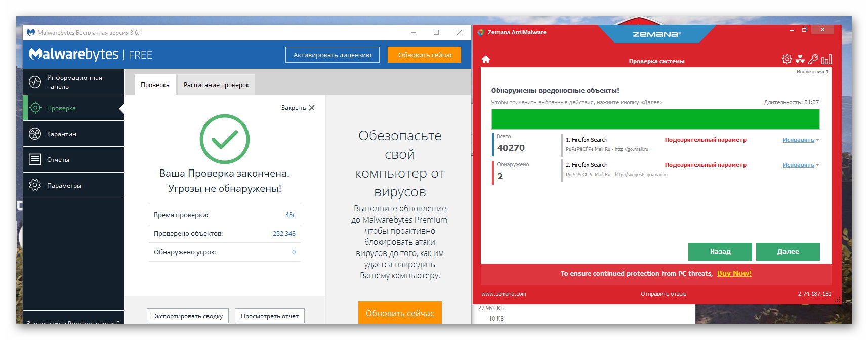Click Отправить отзыв in Zemana footer
This screenshot has height=340, width=868.
click(663, 294)
